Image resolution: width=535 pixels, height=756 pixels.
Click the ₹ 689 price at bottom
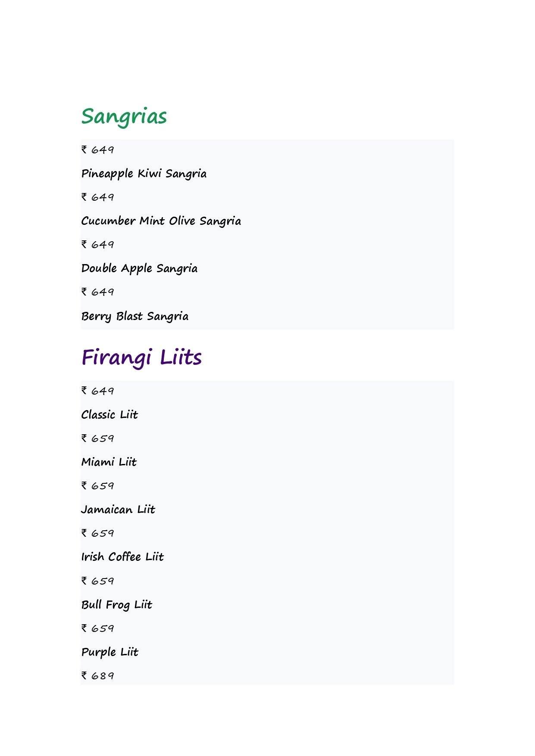pyautogui.click(x=98, y=675)
